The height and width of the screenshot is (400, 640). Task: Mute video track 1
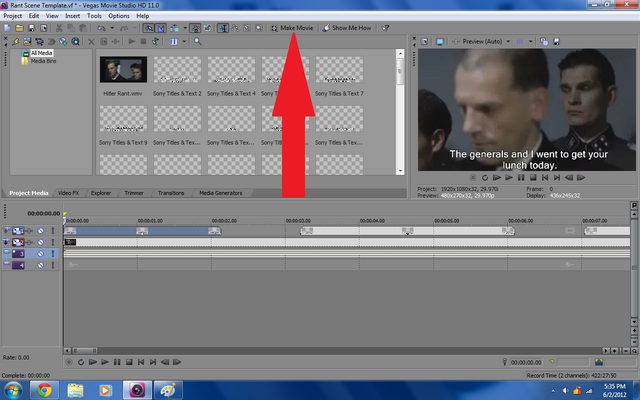pos(41,231)
